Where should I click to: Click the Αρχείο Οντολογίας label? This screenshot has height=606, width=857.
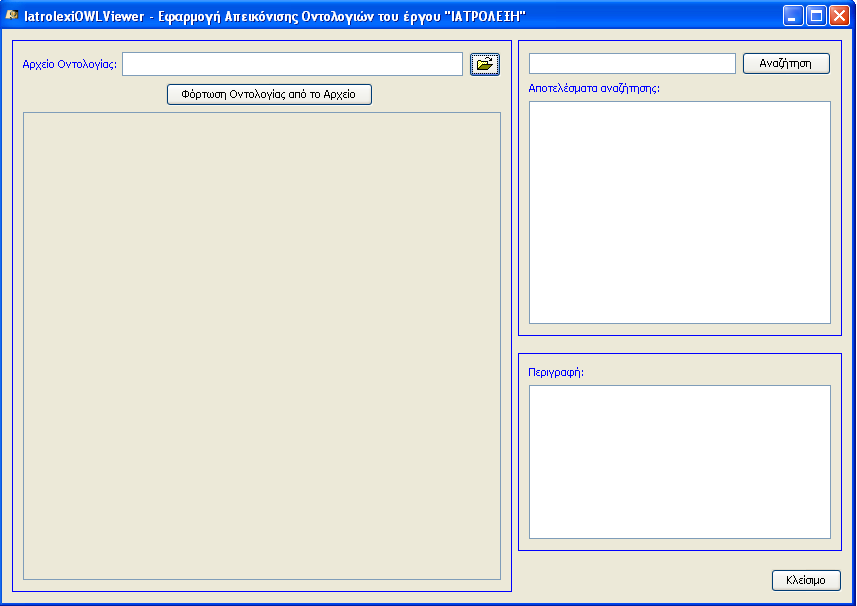(69, 64)
